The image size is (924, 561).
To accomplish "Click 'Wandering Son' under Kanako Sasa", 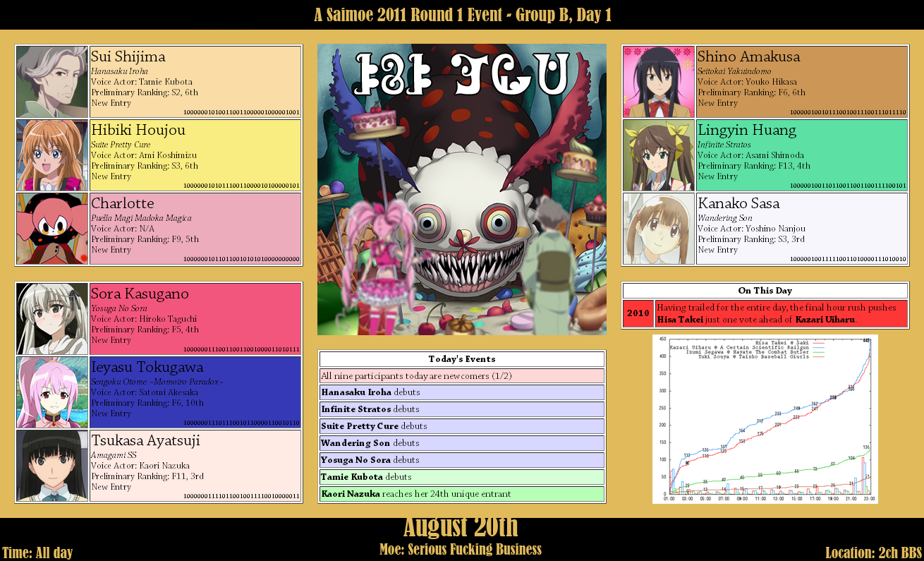I will pos(725,218).
